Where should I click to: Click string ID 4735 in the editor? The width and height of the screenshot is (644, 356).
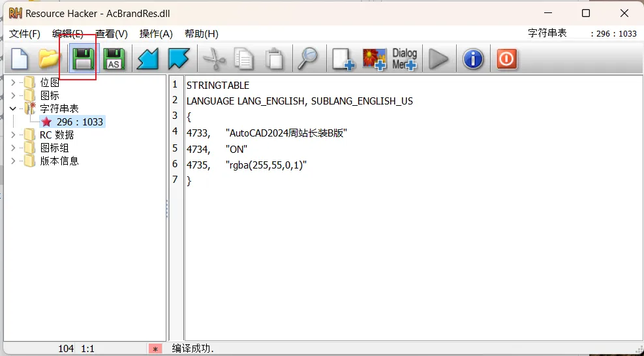tap(198, 165)
